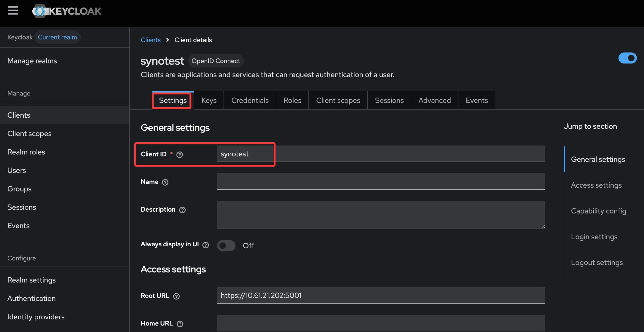Jump to Login settings section
644x332 pixels.
pyautogui.click(x=594, y=237)
